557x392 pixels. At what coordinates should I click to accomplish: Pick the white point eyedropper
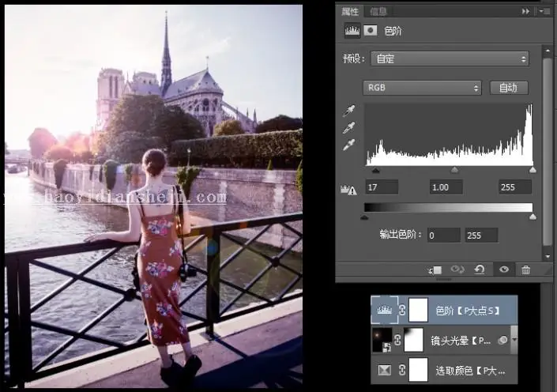(x=348, y=145)
